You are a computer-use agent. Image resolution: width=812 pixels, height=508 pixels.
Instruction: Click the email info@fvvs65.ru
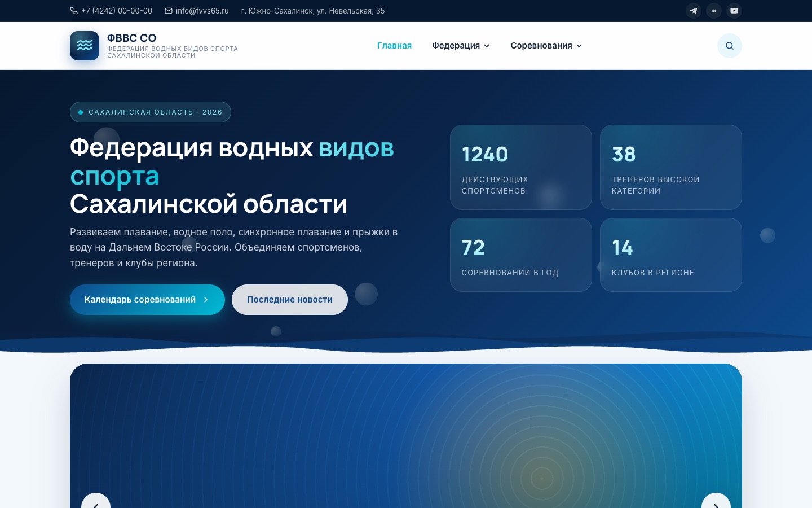pyautogui.click(x=197, y=11)
